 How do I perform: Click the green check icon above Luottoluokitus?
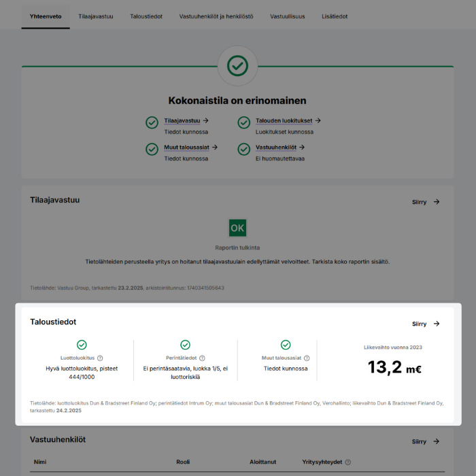[82, 345]
